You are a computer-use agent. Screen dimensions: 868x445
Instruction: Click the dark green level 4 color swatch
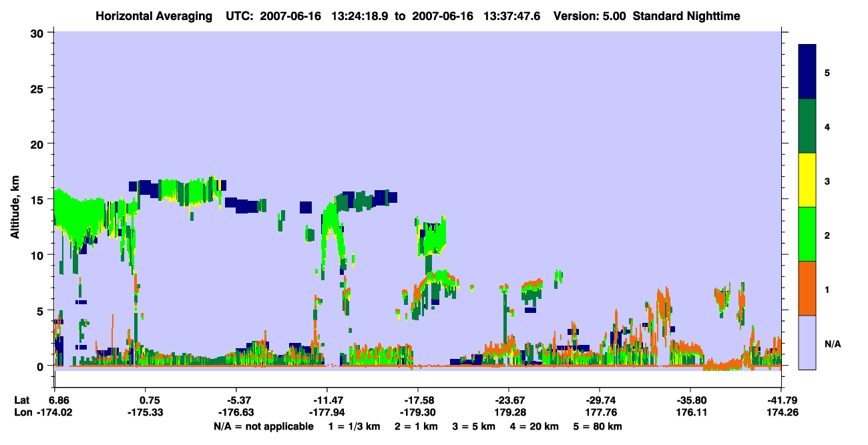807,126
